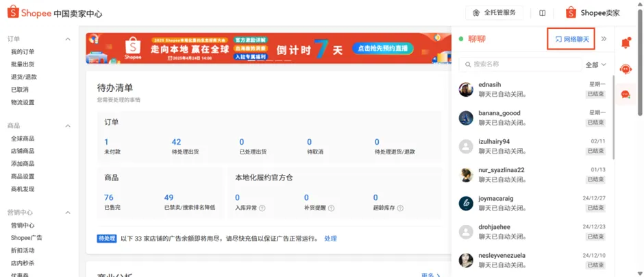The width and height of the screenshot is (644, 277).
Task: Open 批量出货 in sidebar
Action: pos(23,64)
